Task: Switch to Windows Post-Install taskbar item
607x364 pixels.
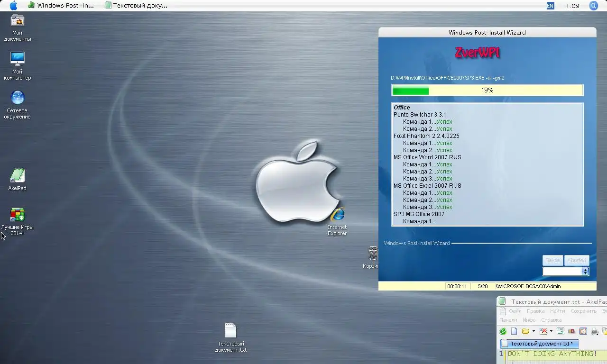Action: 61,6
